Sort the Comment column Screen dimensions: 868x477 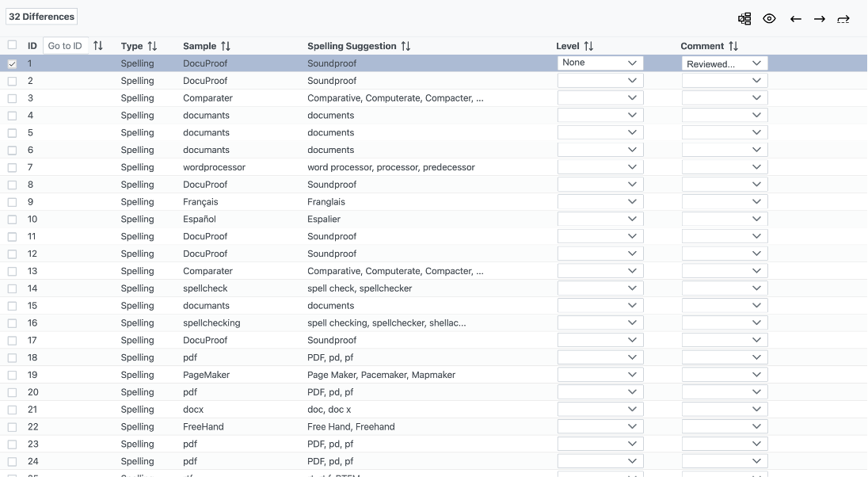pos(733,46)
